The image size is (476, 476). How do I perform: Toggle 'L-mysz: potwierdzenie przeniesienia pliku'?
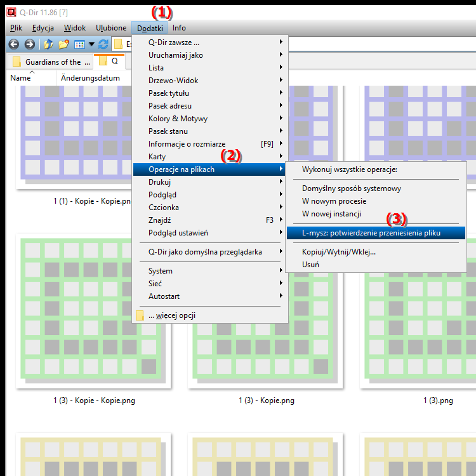tap(376, 233)
